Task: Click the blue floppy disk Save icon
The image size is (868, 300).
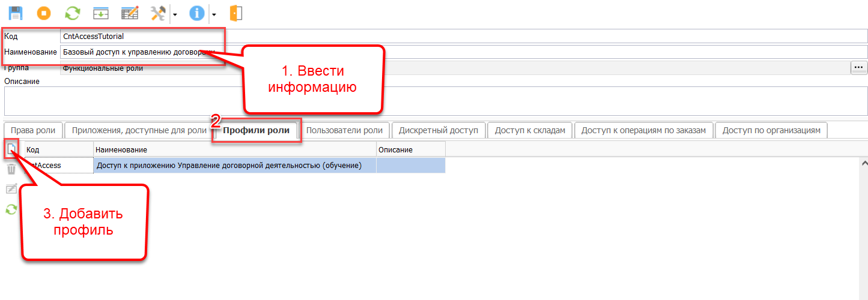Action: [15, 13]
